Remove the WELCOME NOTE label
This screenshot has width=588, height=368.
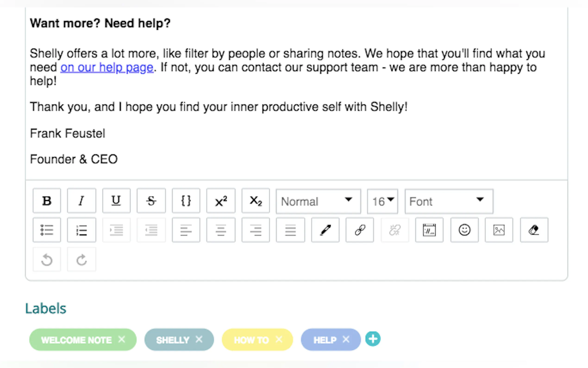pos(122,339)
